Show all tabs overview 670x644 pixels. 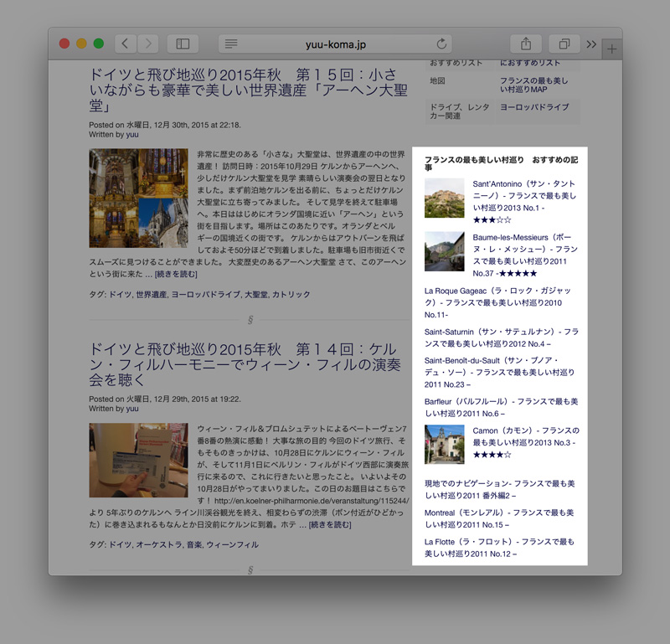tap(564, 44)
